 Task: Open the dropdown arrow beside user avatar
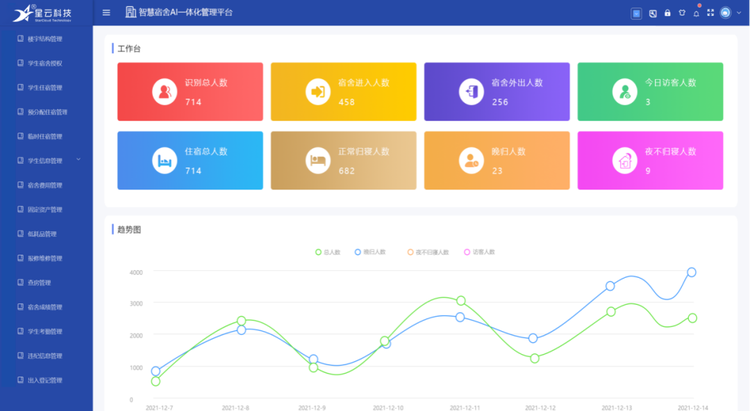[x=737, y=13]
